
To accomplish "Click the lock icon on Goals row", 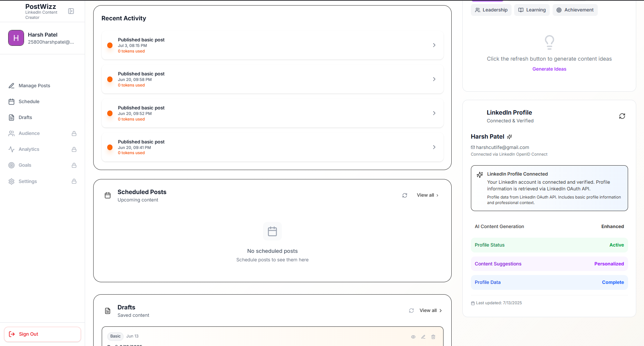I will tap(74, 165).
